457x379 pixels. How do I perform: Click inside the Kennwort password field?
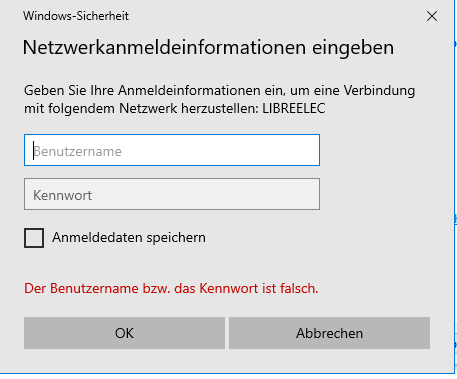pos(172,194)
